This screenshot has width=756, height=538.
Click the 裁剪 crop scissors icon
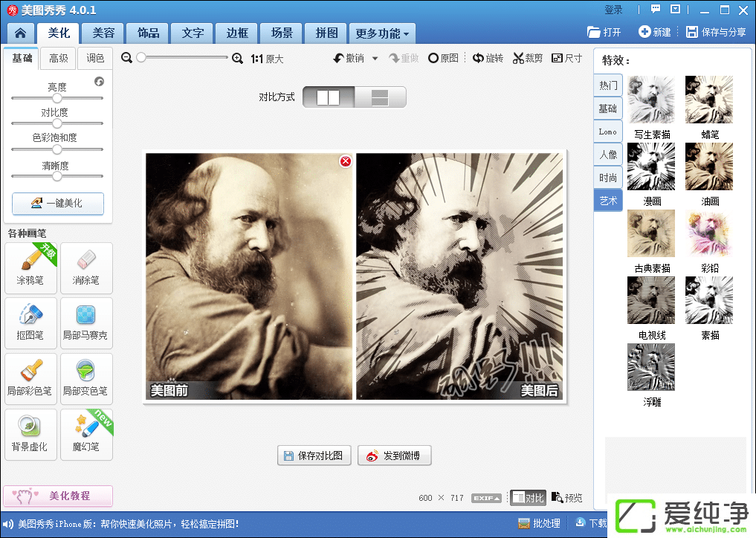point(519,58)
